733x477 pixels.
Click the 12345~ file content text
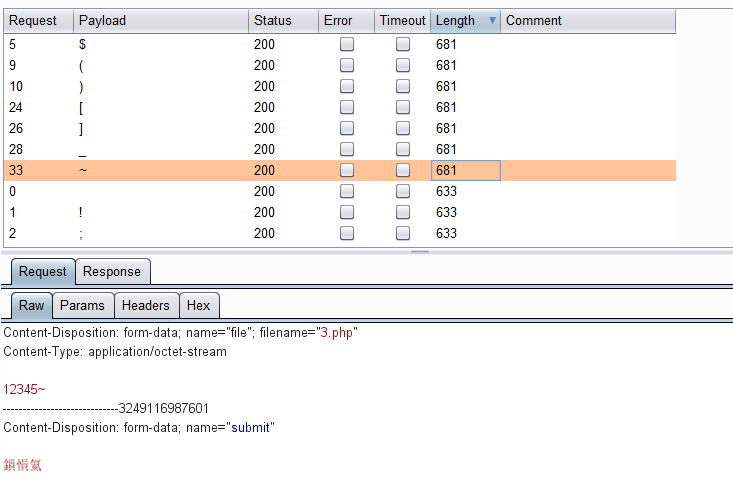[x=24, y=389]
